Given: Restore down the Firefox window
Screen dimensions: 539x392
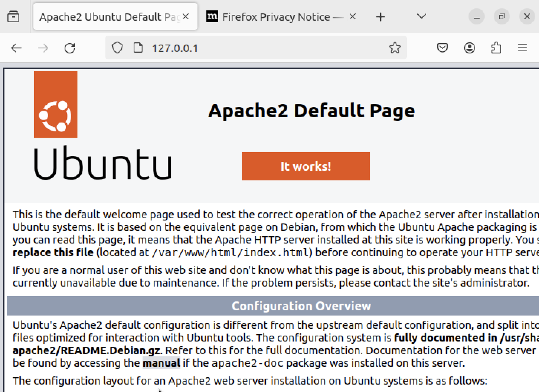Looking at the screenshot, I should click(502, 17).
